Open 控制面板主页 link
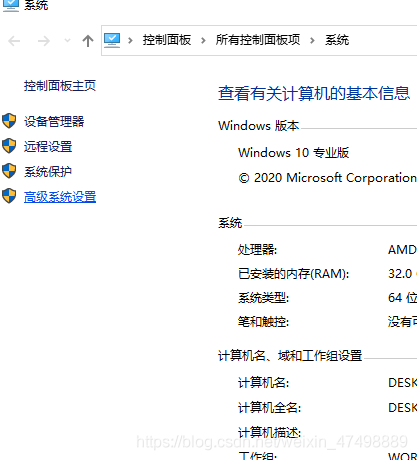 [60, 86]
